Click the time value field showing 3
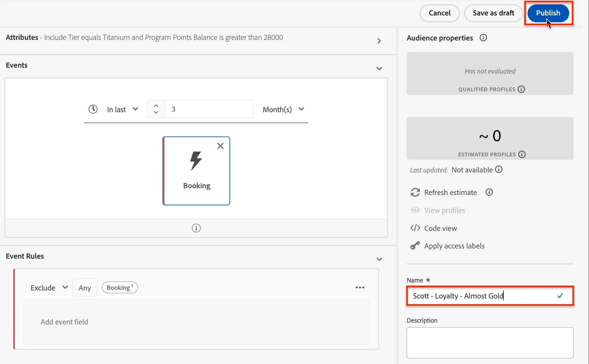This screenshot has height=364, width=589. [x=209, y=109]
